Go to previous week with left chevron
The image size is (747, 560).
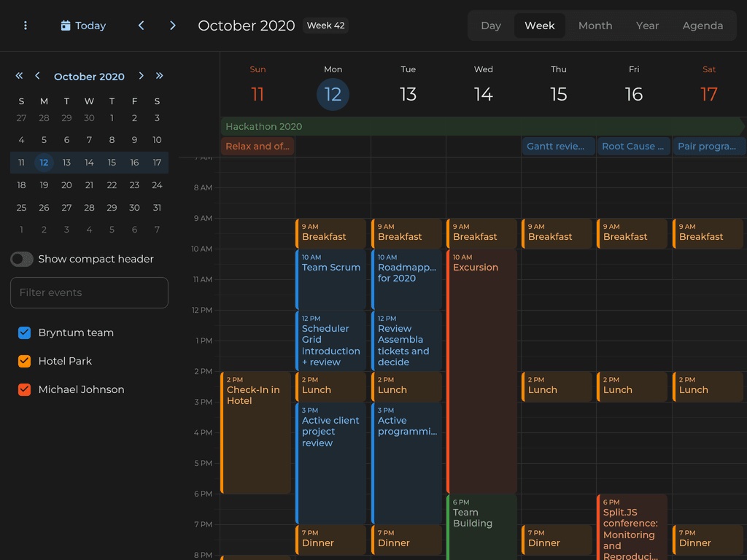(x=141, y=26)
